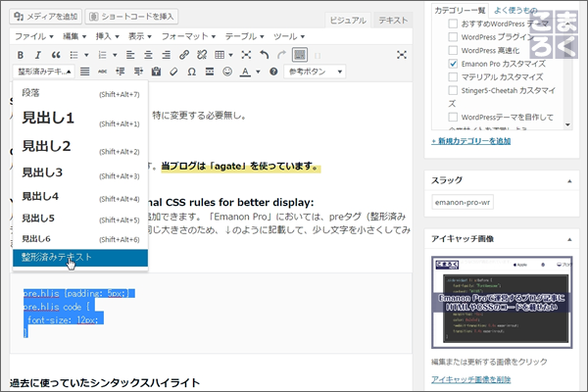This screenshot has width=588, height=392.
Task: Open the テーブル menu
Action: [x=244, y=36]
